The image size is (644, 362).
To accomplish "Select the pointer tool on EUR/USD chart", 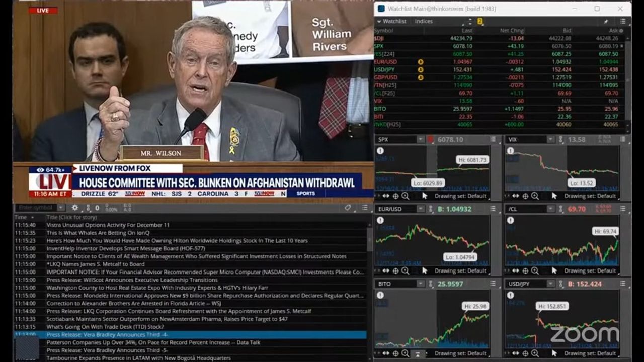I will [x=424, y=271].
